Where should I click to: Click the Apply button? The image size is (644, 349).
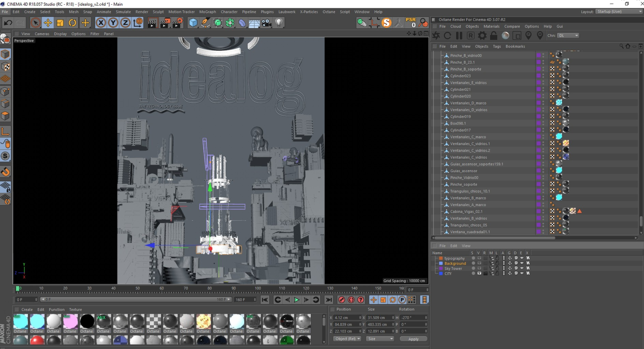click(x=413, y=339)
